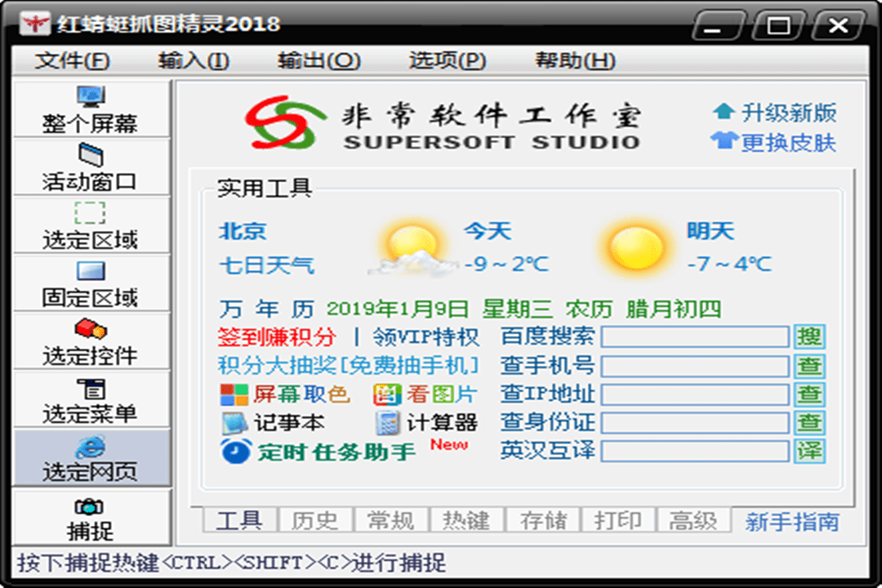This screenshot has height=588, width=882.
Task: Switch to the 工具 tab
Action: pyautogui.click(x=239, y=520)
